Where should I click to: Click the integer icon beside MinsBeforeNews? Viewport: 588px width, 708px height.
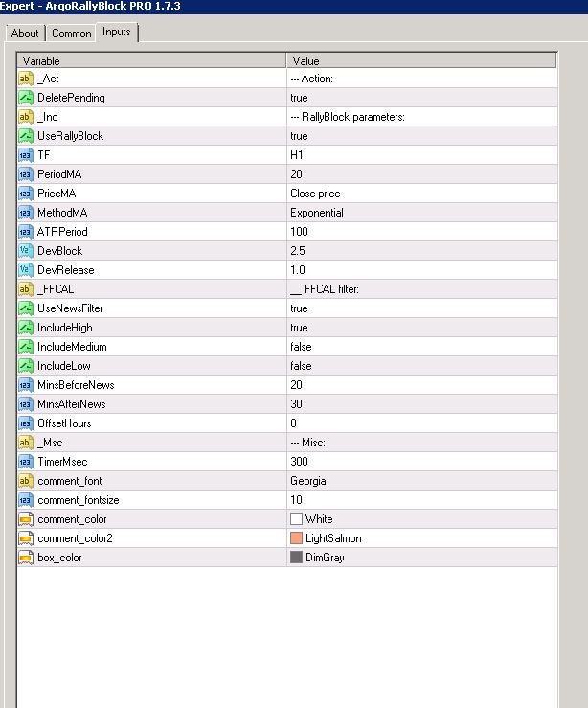(26, 385)
